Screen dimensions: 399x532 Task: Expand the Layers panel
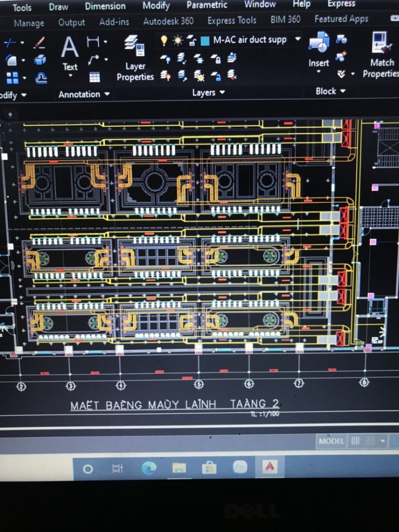[208, 92]
